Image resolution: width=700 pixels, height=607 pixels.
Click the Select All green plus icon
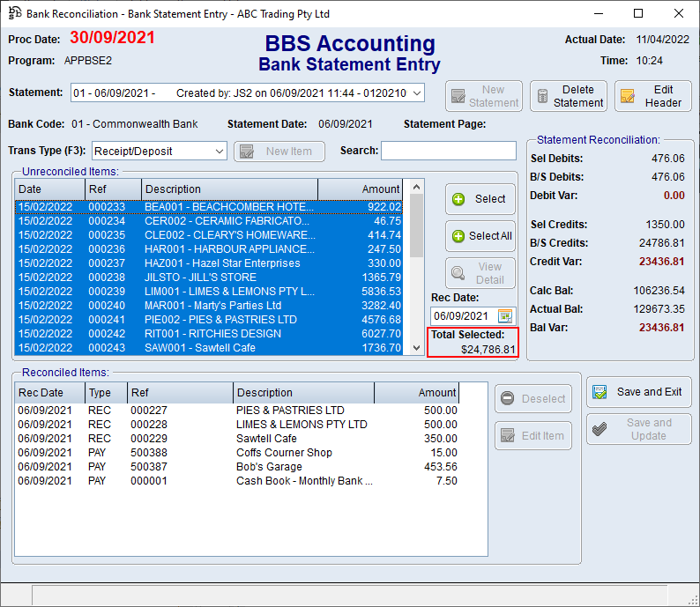tap(458, 236)
